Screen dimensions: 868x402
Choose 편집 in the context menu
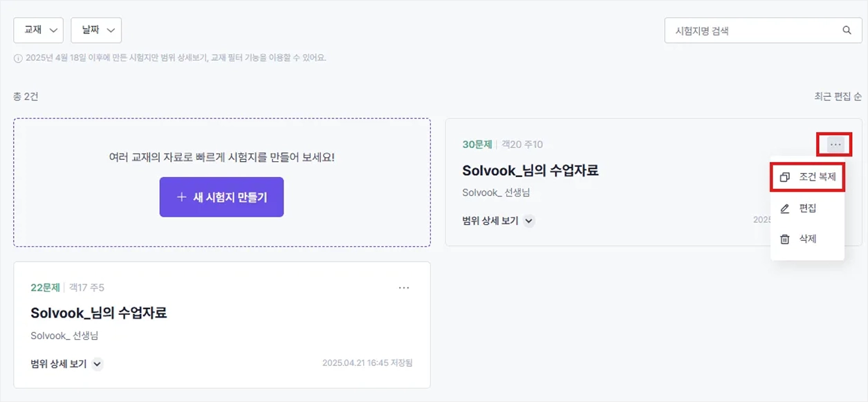(807, 208)
